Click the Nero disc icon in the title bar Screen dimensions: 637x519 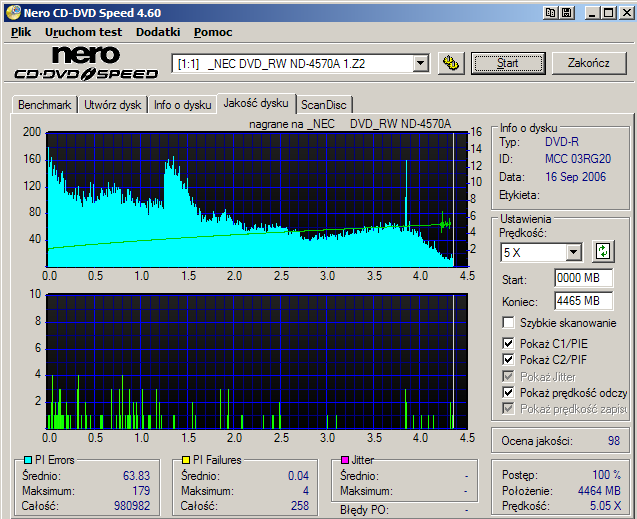pos(13,13)
